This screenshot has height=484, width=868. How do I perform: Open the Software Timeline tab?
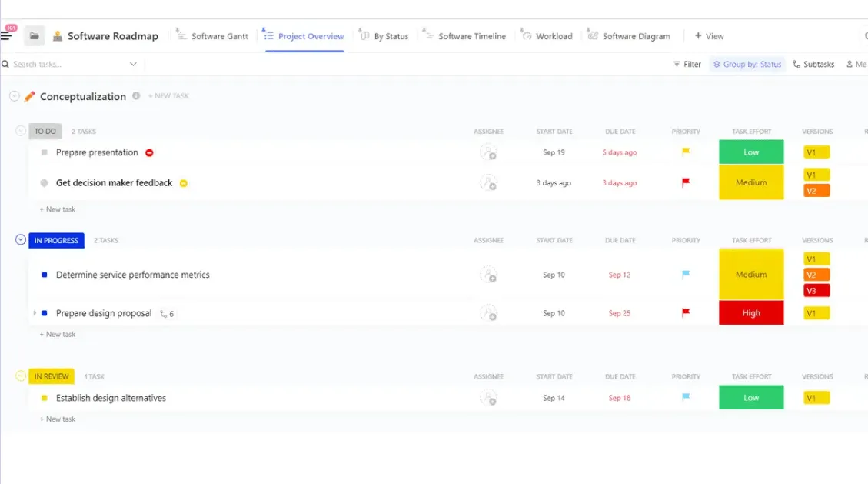tap(465, 36)
